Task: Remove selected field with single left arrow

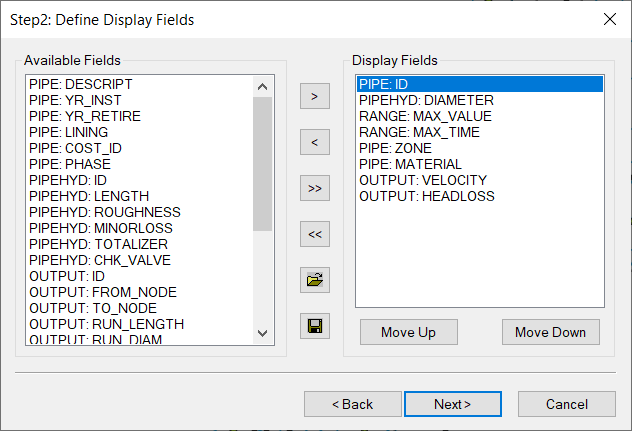Action: (x=315, y=142)
